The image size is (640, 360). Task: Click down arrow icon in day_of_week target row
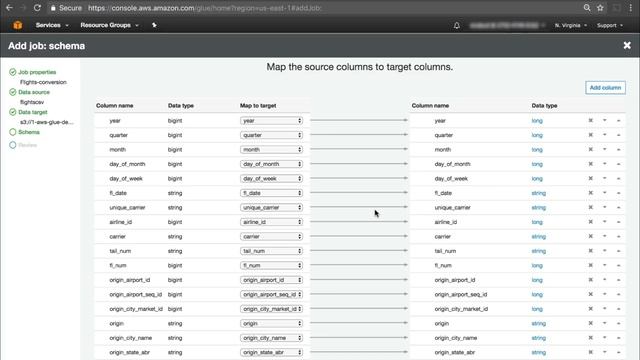click(x=604, y=178)
